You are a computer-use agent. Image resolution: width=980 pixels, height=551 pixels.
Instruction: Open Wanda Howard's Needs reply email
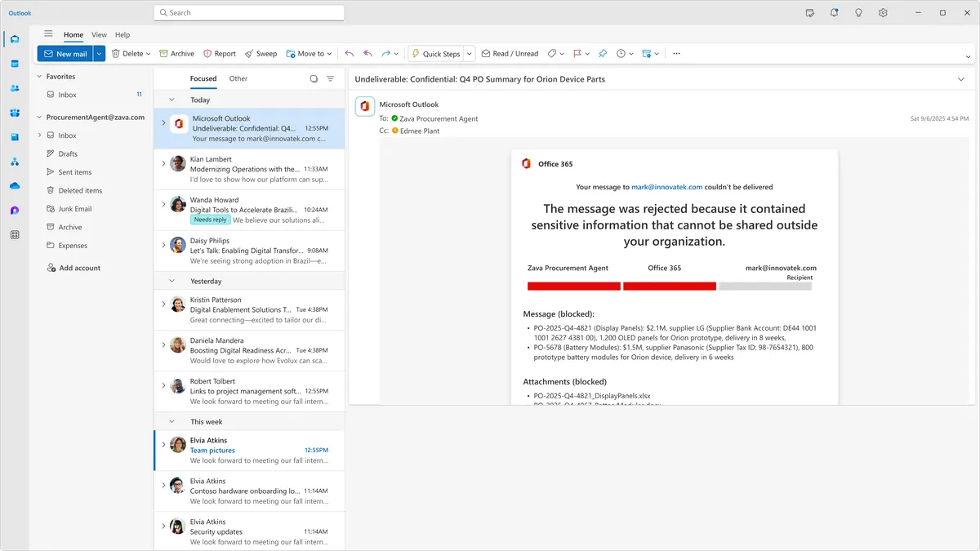pos(249,210)
